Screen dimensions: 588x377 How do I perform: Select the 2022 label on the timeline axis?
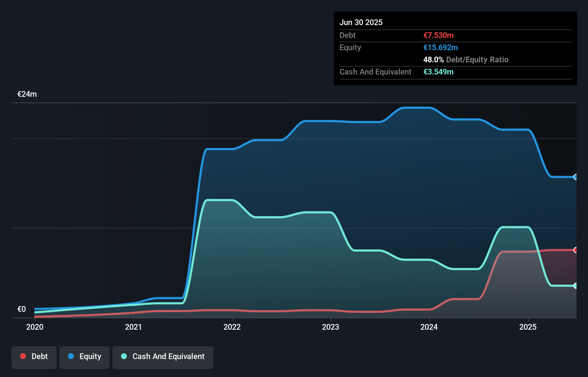[x=232, y=327]
